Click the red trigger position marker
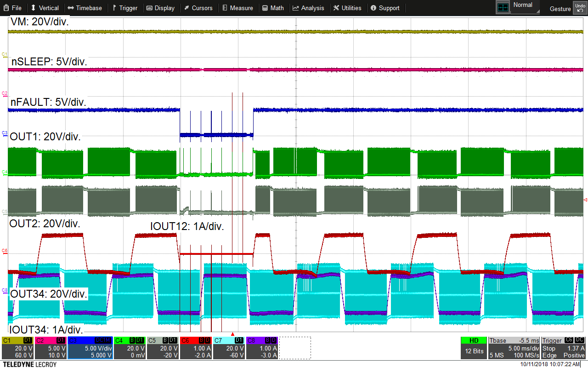The image size is (588, 368). click(x=232, y=334)
